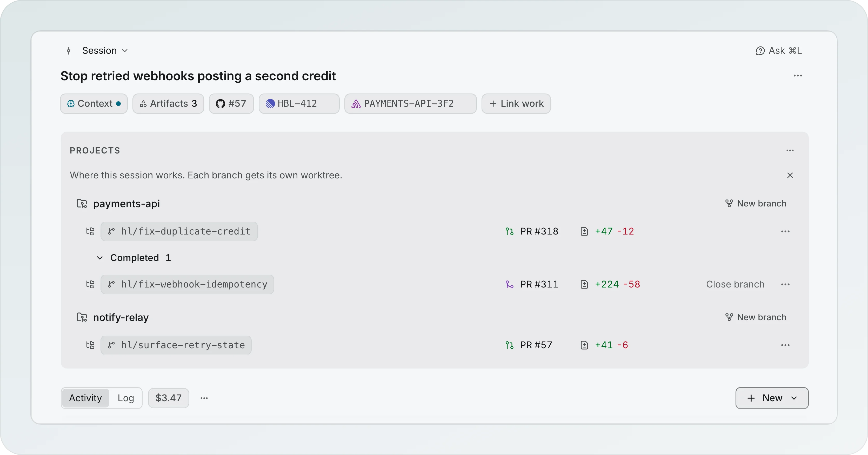Screen dimensions: 868x455
Task: Click the session commit icon beside Session
Action: 69,51
